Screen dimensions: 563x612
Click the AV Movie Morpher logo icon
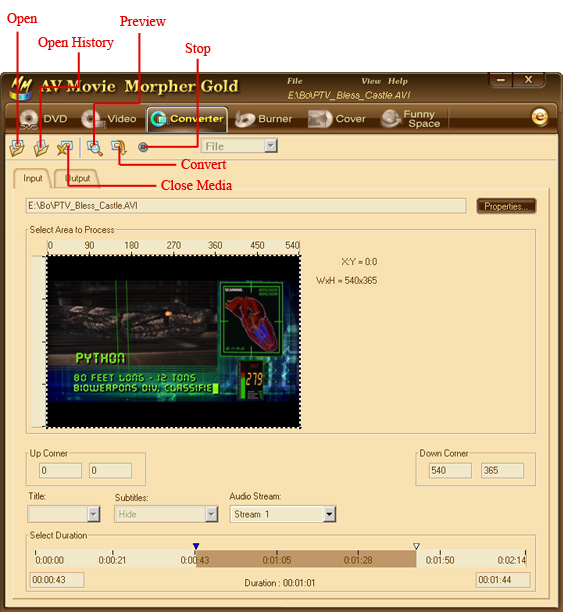pyautogui.click(x=21, y=88)
